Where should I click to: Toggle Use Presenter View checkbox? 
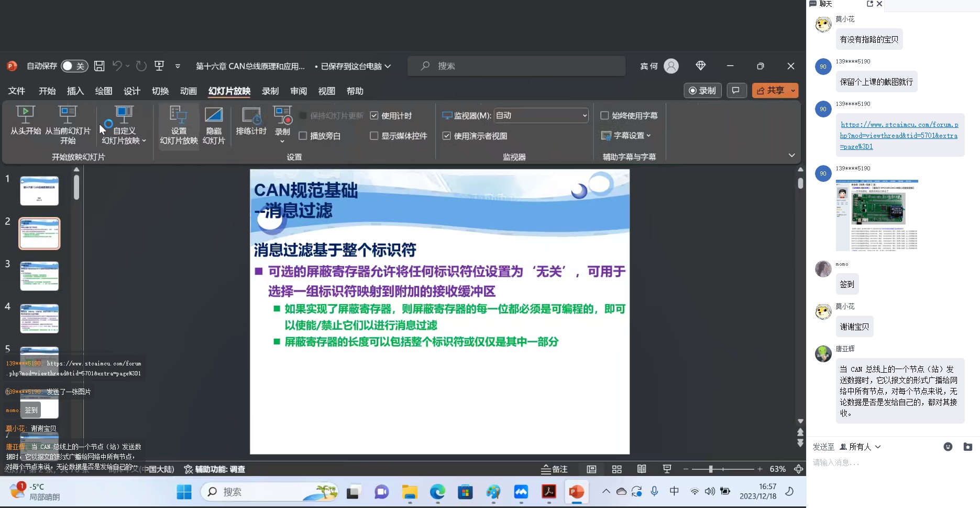(447, 136)
